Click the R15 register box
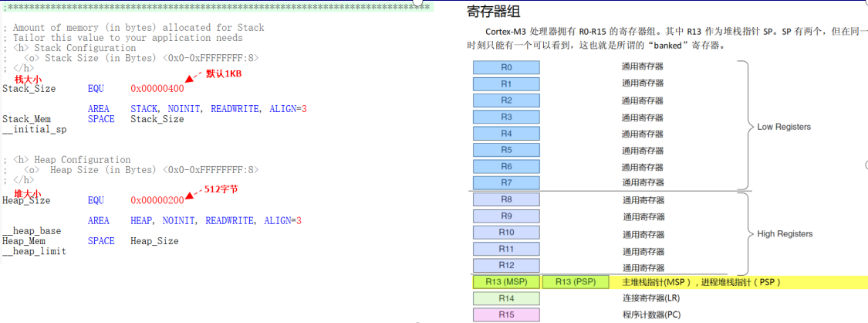The width and height of the screenshot is (868, 323). 506,314
